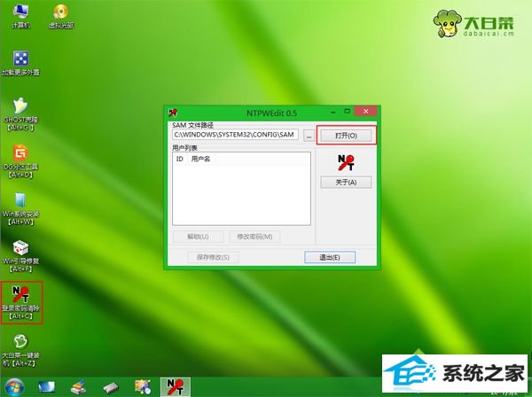Select the 加载更多外置 desktop icon
This screenshot has height=397, width=532.
tap(20, 63)
